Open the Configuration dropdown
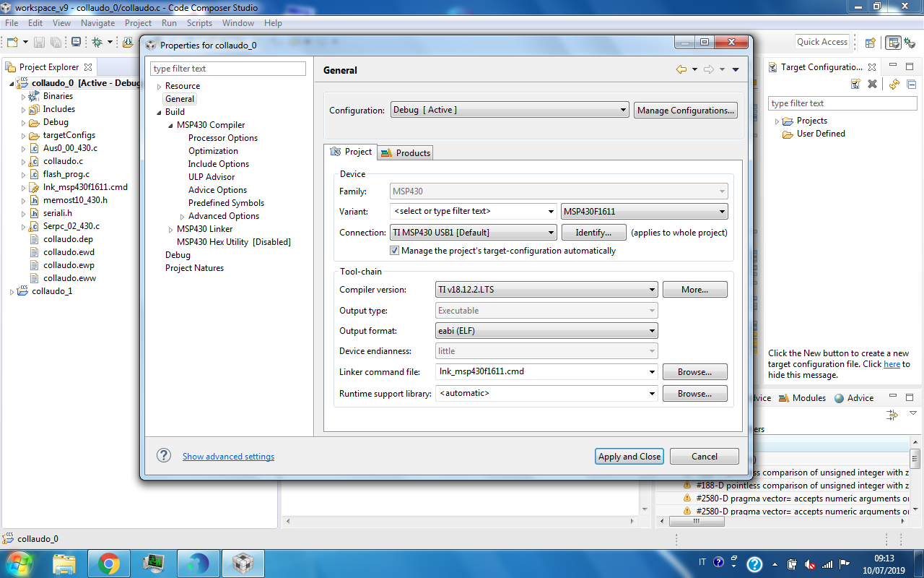The width and height of the screenshot is (924, 578). [x=510, y=111]
